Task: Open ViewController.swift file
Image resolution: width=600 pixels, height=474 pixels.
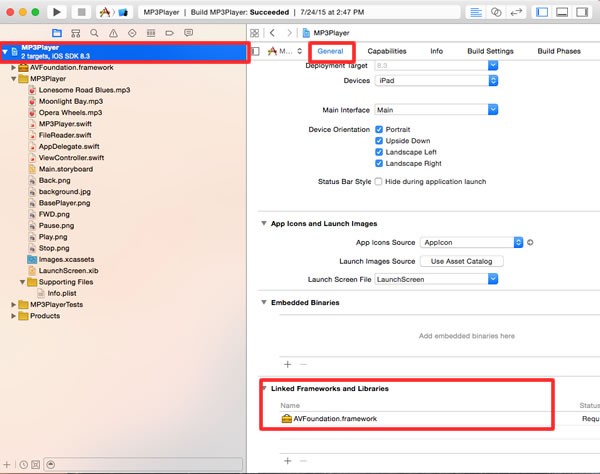Action: 71,158
